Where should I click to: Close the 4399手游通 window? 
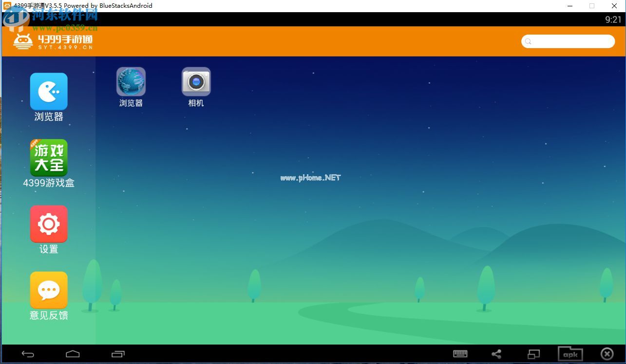[x=614, y=6]
